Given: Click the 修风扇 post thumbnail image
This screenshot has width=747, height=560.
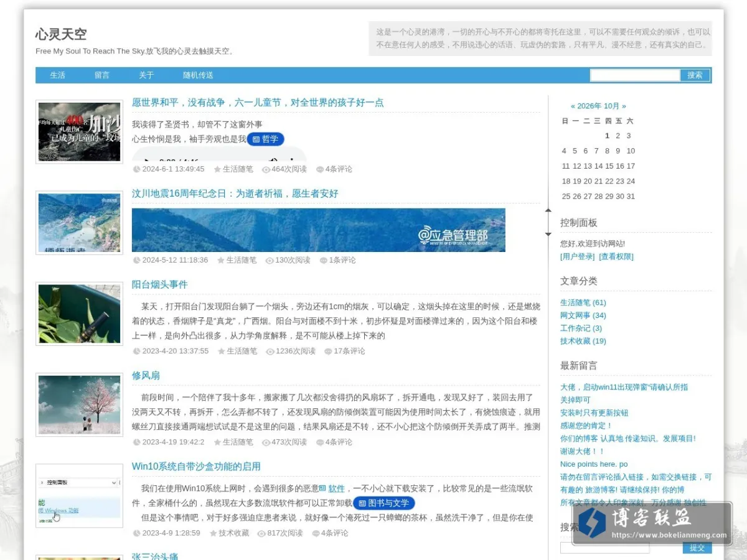Looking at the screenshot, I should [x=80, y=404].
